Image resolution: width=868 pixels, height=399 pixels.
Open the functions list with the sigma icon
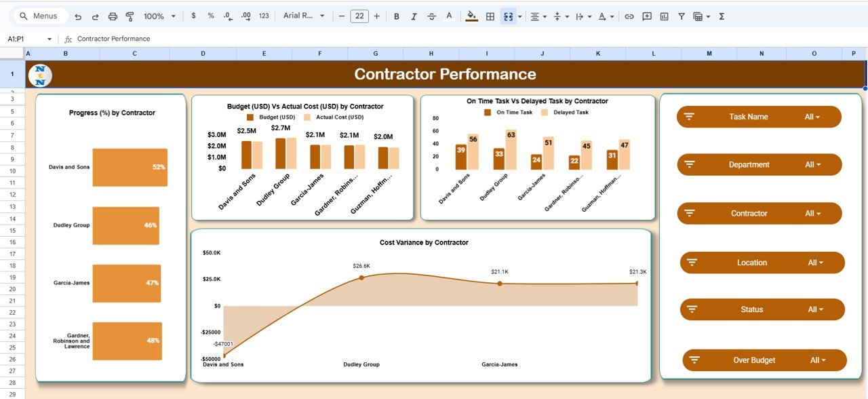(x=721, y=16)
